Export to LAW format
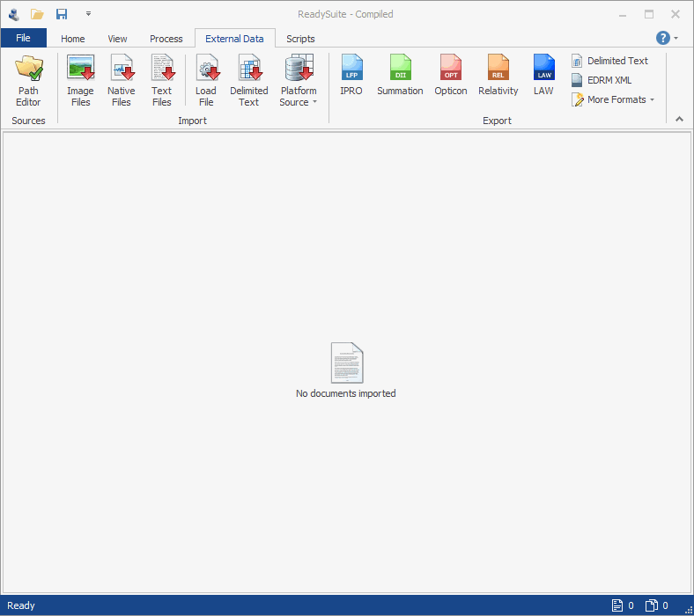The image size is (694, 616). coord(543,76)
